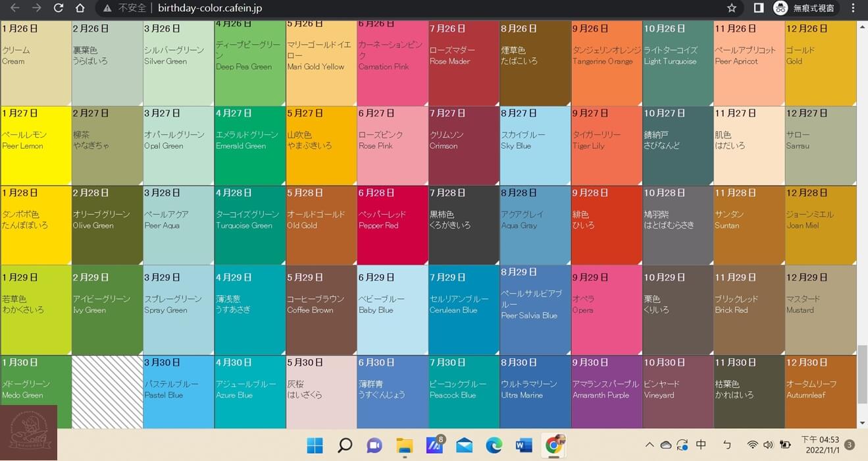This screenshot has height=461, width=868.
Task: Open the Mail app in the taskbar
Action: (464, 446)
